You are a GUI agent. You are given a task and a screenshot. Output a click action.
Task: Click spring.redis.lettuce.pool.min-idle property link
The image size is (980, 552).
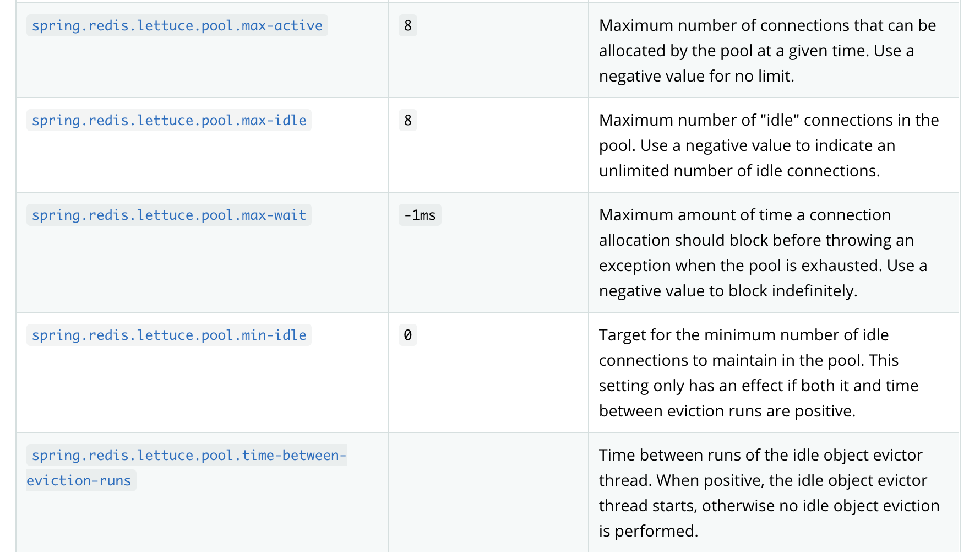click(x=168, y=335)
